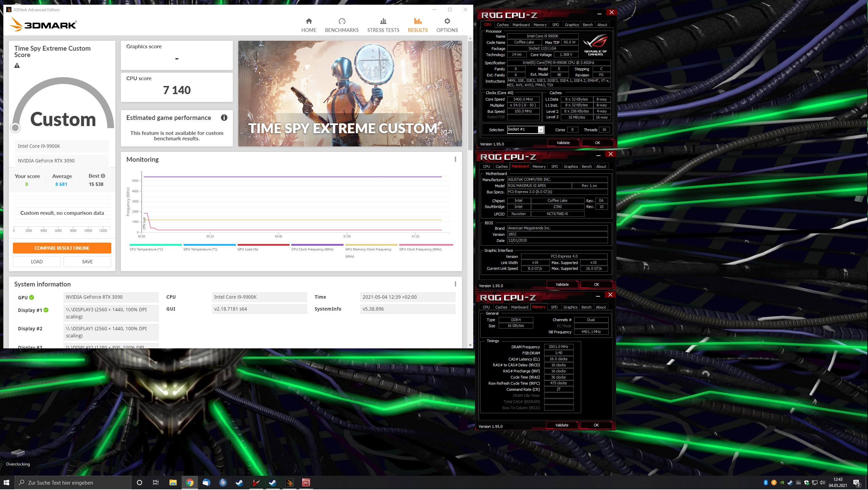Image resolution: width=868 pixels, height=490 pixels.
Task: Click the CPU score value 7 140
Action: [177, 90]
